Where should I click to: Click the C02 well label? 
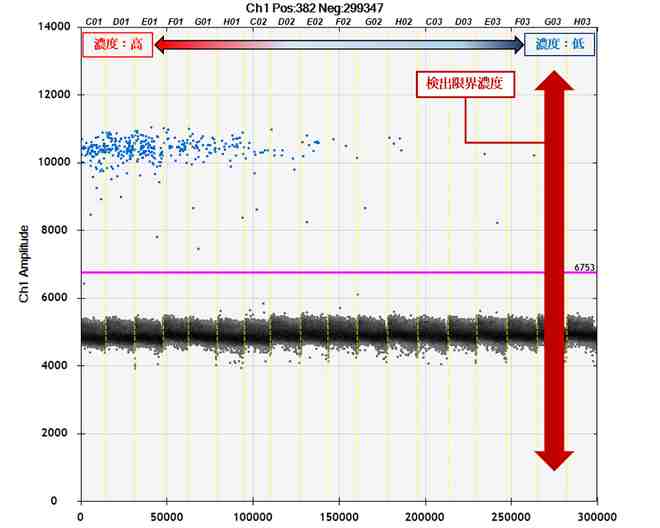[x=258, y=21]
